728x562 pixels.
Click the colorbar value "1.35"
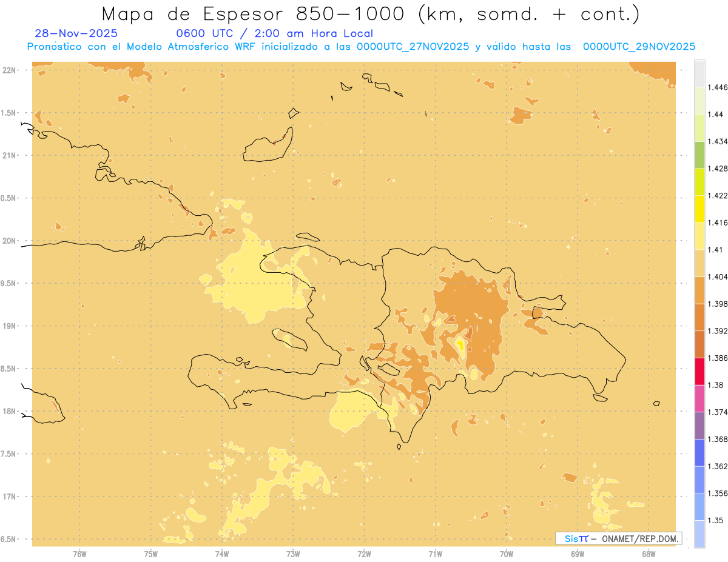pyautogui.click(x=715, y=520)
